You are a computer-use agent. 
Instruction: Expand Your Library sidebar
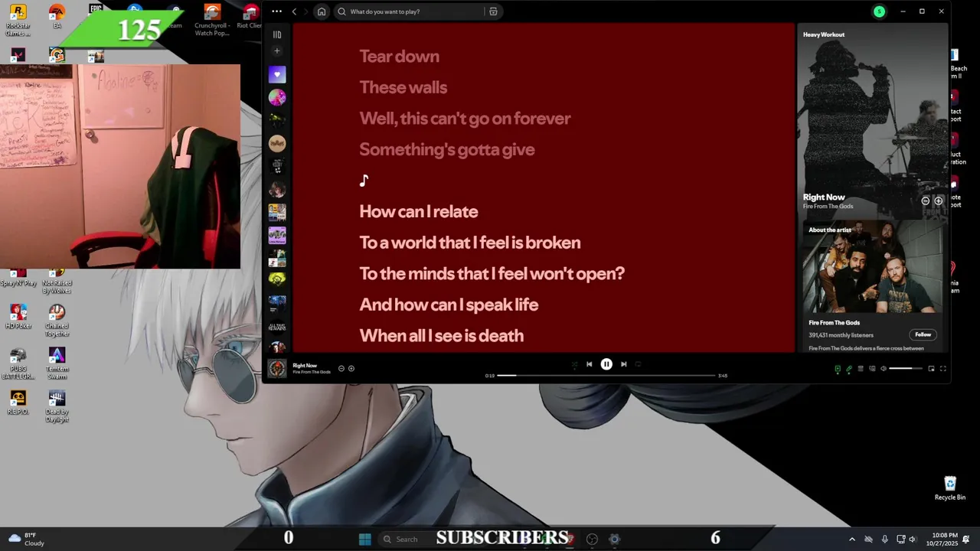coord(277,34)
